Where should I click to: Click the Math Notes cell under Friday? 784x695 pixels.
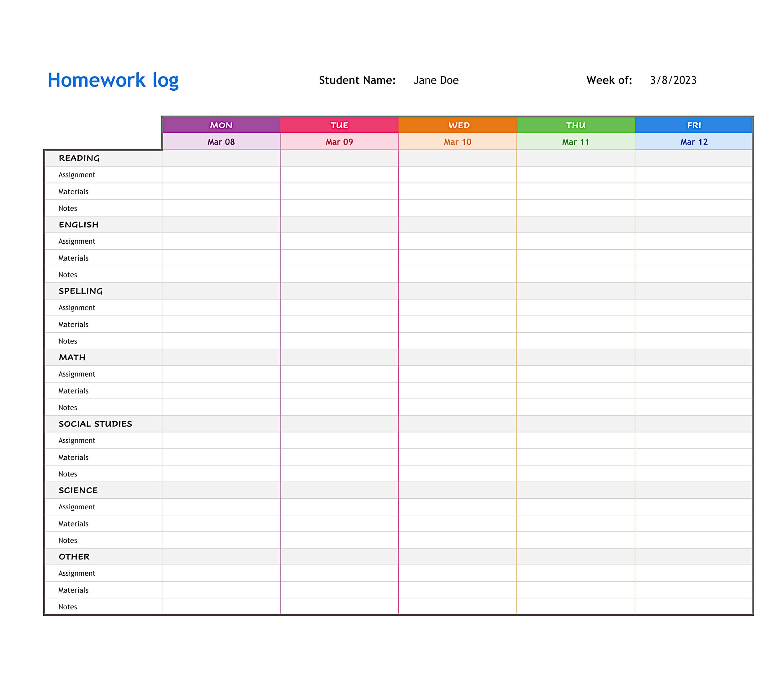point(693,407)
